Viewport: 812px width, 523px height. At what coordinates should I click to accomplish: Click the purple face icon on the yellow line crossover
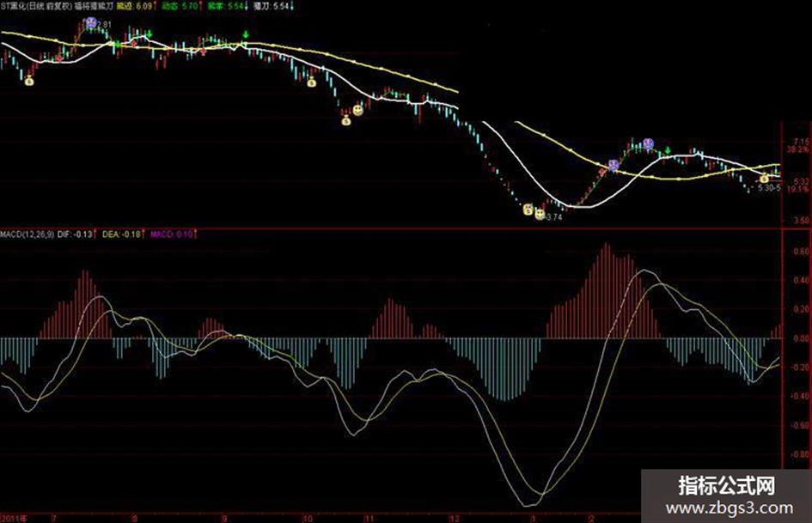pyautogui.click(x=614, y=165)
